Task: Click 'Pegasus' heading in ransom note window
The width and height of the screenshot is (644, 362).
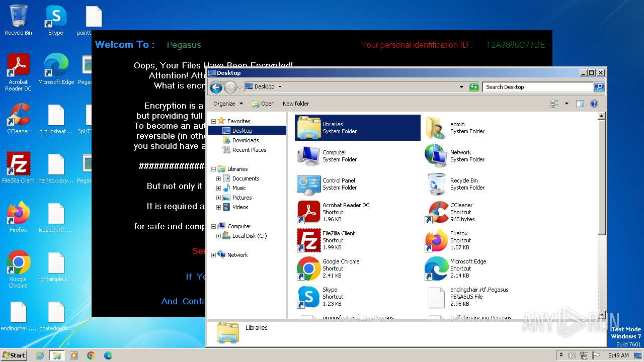Action: [184, 45]
